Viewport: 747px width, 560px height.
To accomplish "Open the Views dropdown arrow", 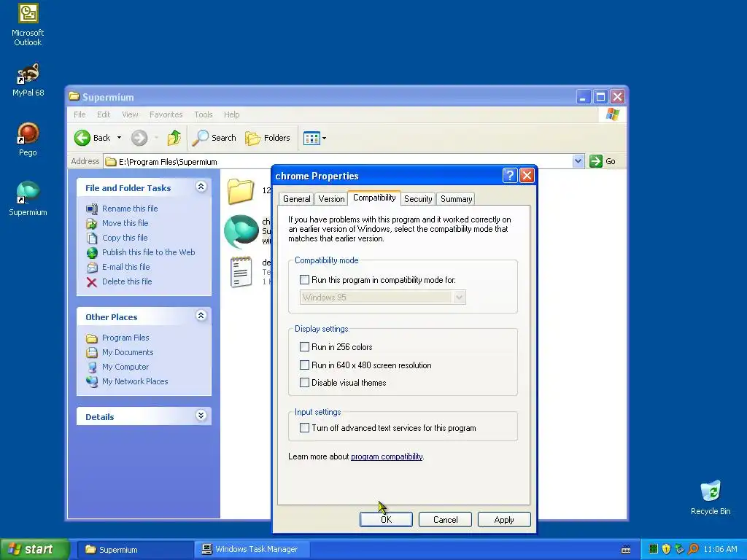I will 325,138.
